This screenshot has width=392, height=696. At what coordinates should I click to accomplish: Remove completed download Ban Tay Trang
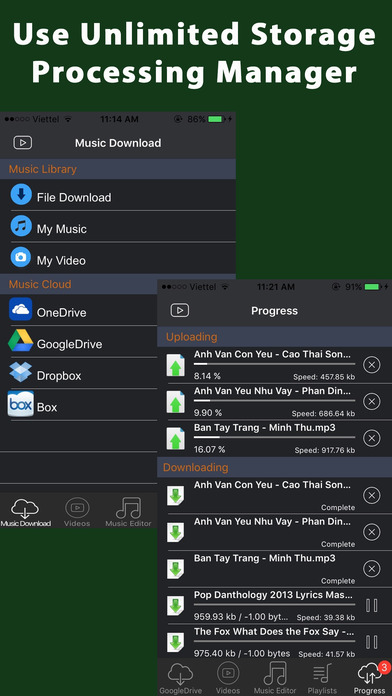[372, 568]
